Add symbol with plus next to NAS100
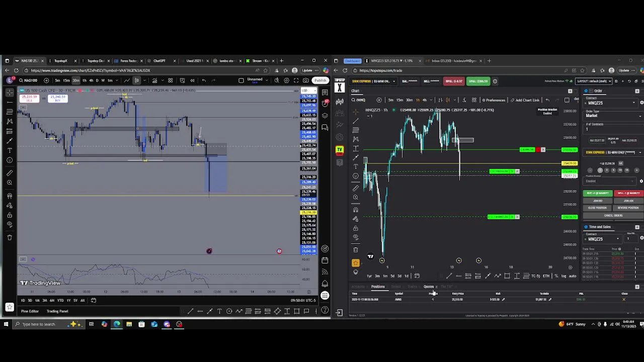The image size is (644, 362). (46, 80)
